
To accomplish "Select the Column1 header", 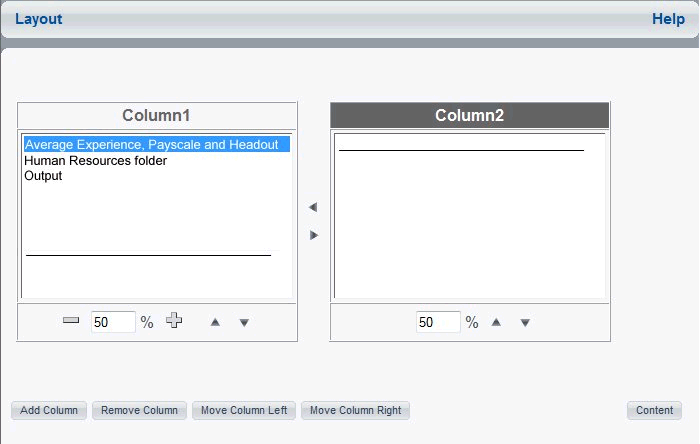I will click(x=157, y=115).
